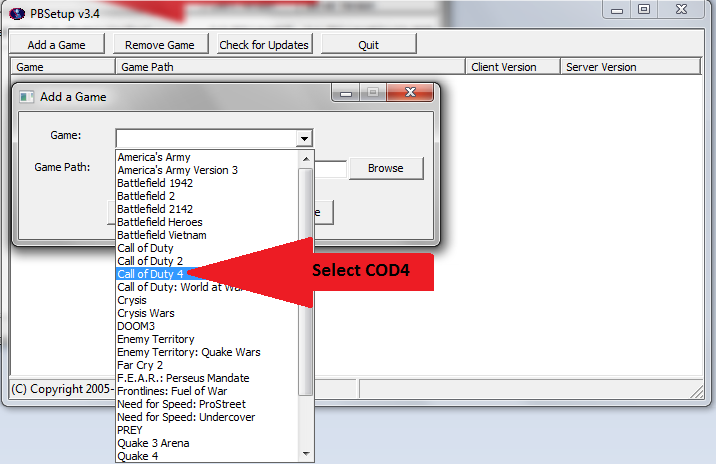Image resolution: width=716 pixels, height=464 pixels.
Task: Click Browse button beside Game Path
Action: (x=386, y=168)
